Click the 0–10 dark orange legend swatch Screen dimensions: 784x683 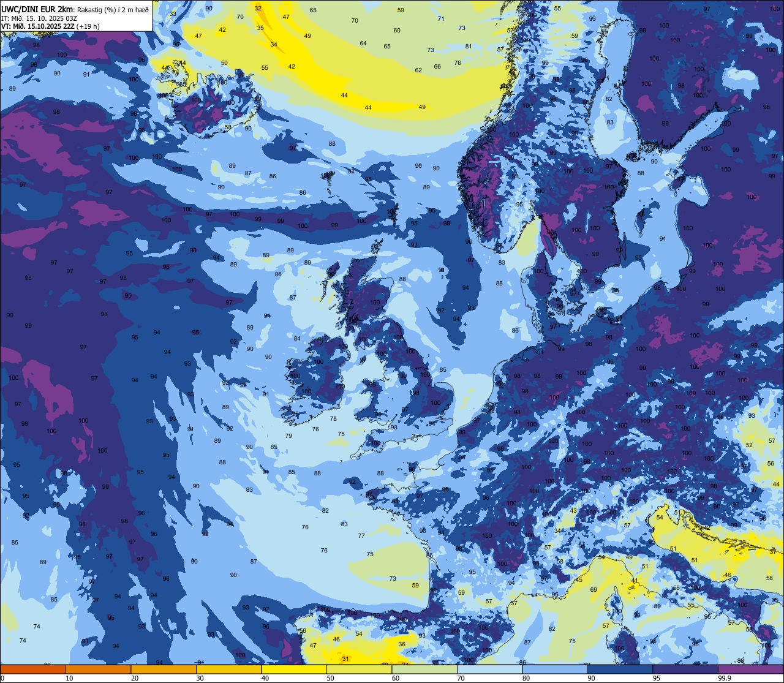coord(33,669)
